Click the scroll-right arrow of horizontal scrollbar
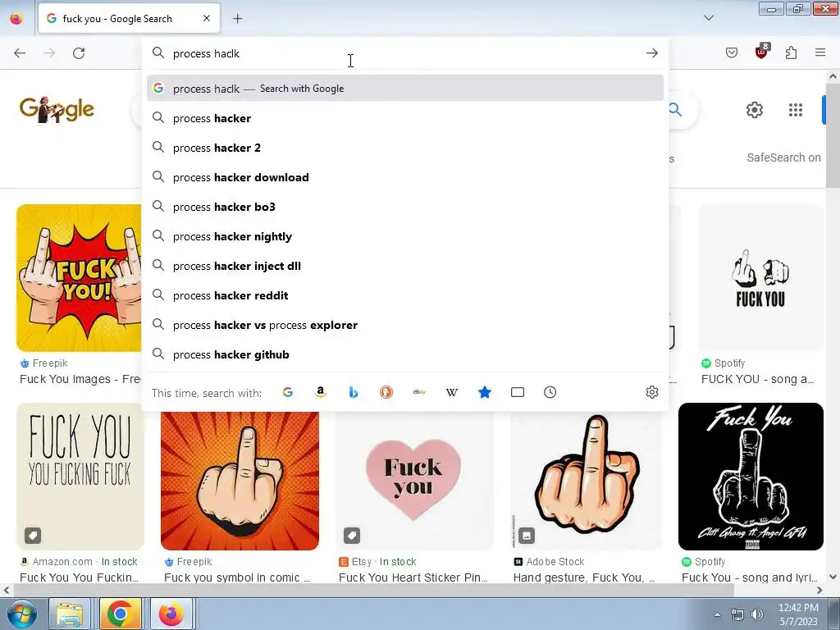The image size is (840, 630). coord(819,590)
